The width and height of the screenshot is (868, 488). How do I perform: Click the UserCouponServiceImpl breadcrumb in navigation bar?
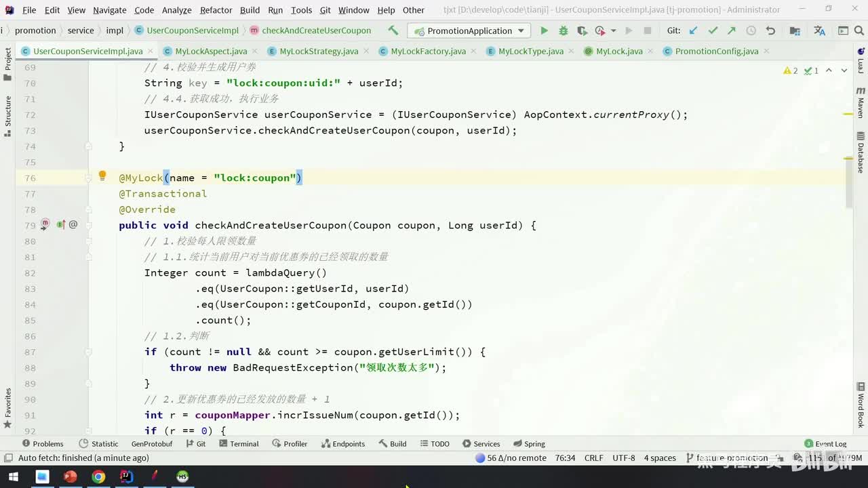point(186,30)
